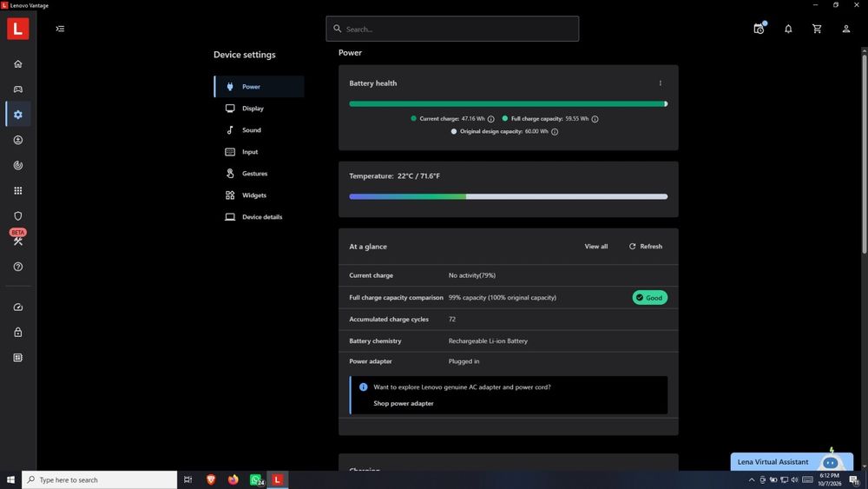The height and width of the screenshot is (489, 868).
Task: Click the taskbar clock showing 6:12 PM
Action: pyautogui.click(x=829, y=479)
